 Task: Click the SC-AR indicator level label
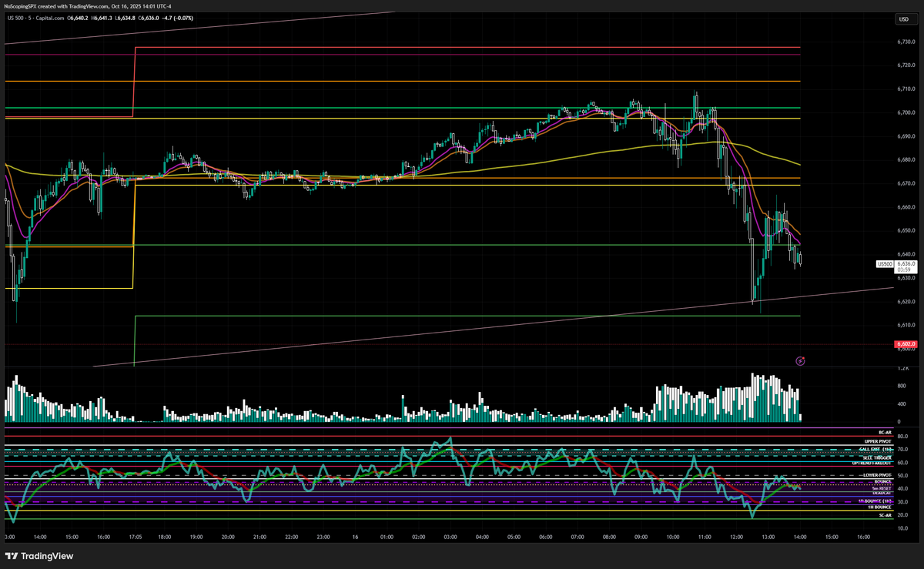tap(885, 515)
